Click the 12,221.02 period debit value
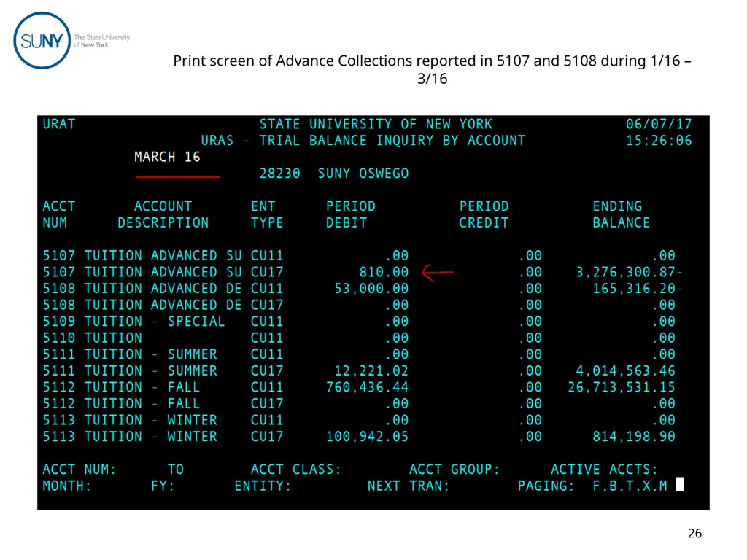The width and height of the screenshot is (747, 560). pos(371,371)
